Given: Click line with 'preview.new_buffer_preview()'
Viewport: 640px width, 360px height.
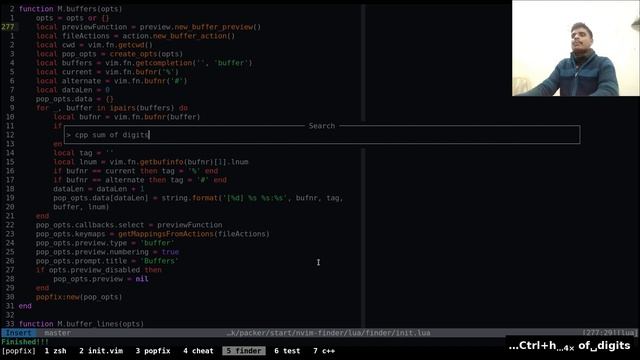Looking at the screenshot, I should 148,27.
